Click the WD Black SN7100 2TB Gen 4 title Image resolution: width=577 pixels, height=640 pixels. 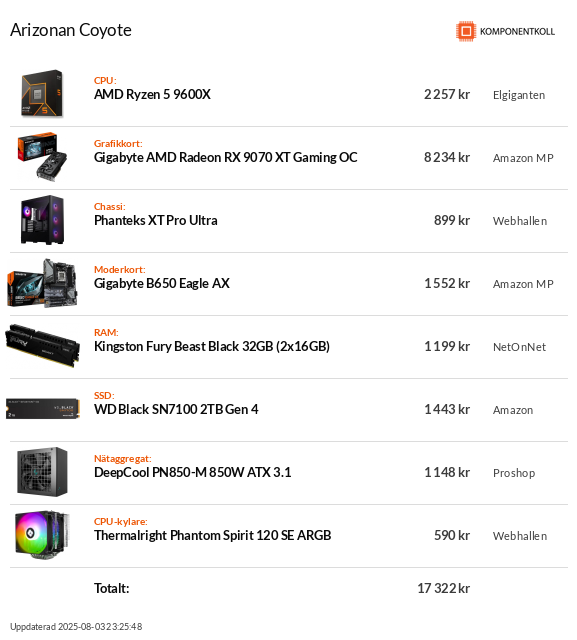[176, 409]
